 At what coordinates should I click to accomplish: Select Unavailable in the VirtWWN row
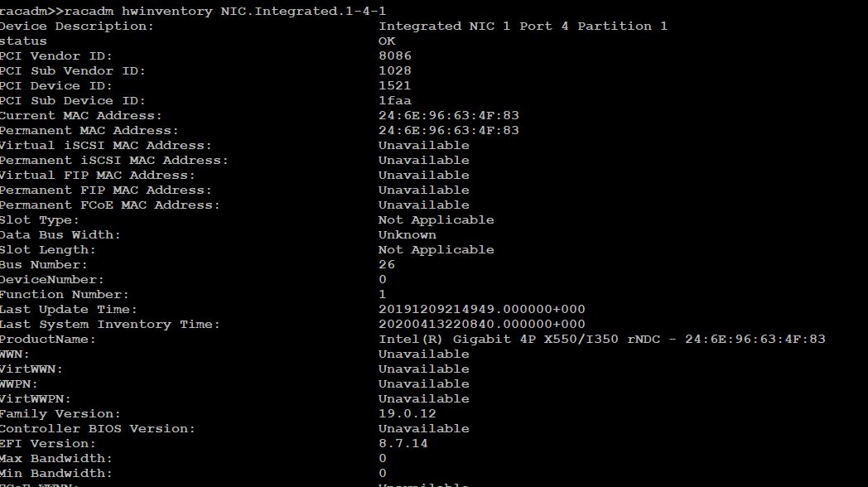coord(424,369)
